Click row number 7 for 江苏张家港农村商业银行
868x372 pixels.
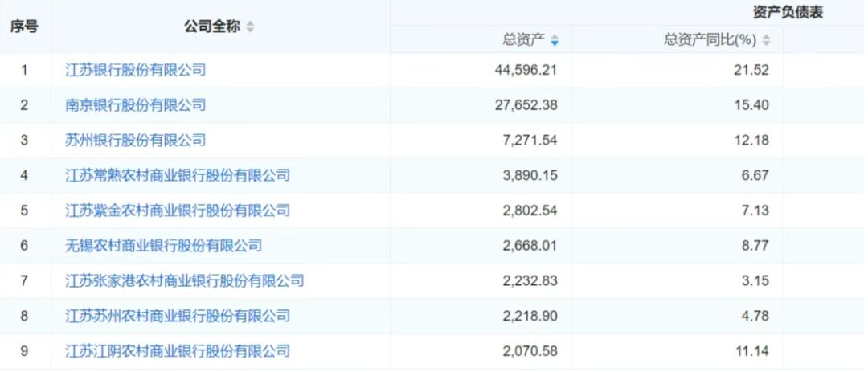(x=24, y=280)
